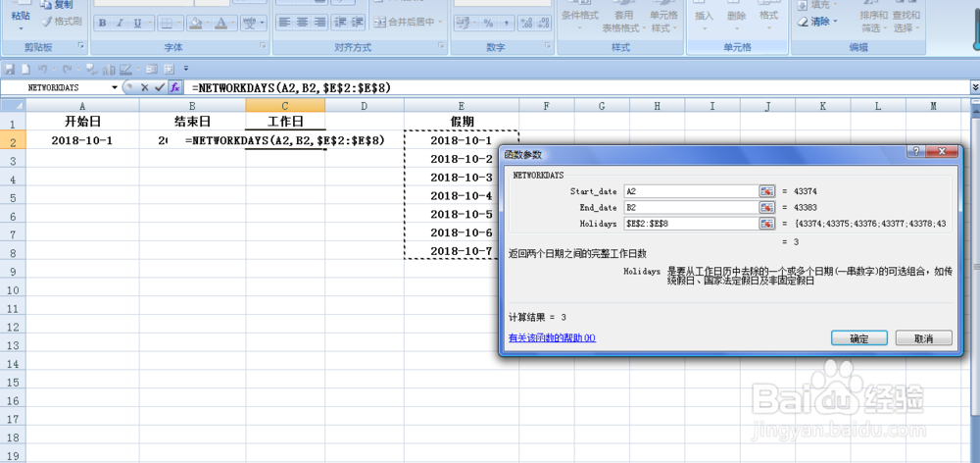
Task: Click the Start_date input field
Action: pos(691,191)
